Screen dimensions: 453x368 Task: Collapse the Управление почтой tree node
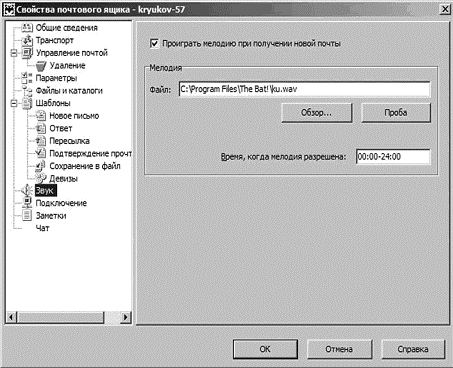click(x=14, y=53)
